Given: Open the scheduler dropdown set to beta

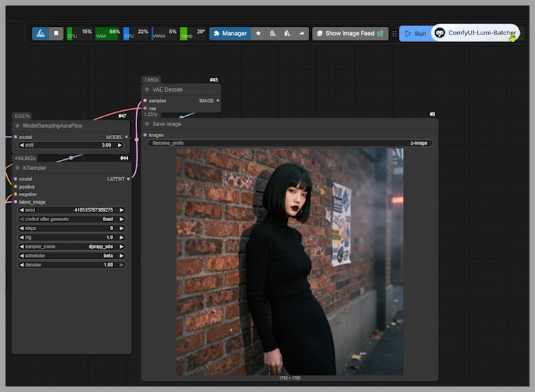Looking at the screenshot, I should tap(72, 255).
